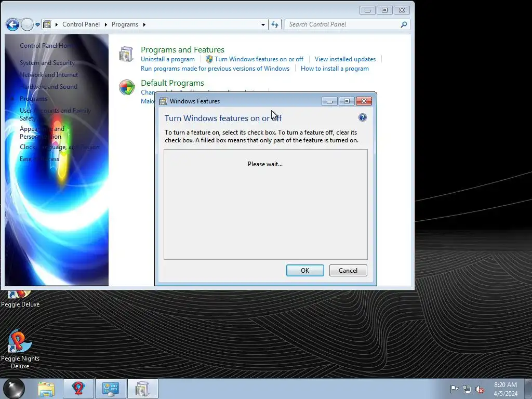The image size is (532, 399).
Task: Open Appearance and Personalization category
Action: pos(42,132)
